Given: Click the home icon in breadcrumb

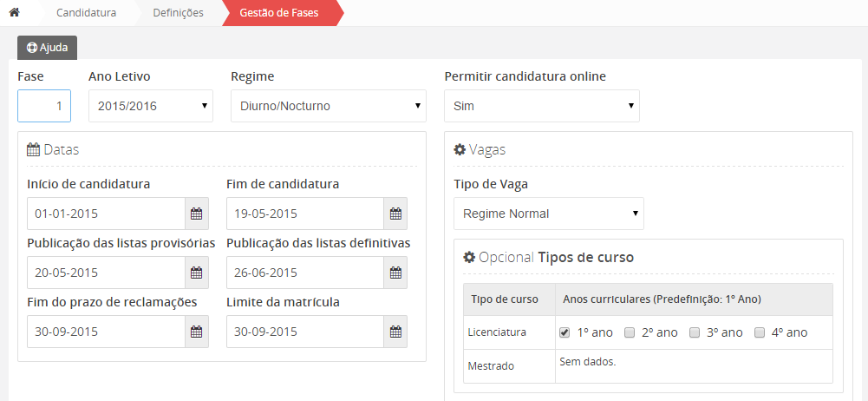Looking at the screenshot, I should pos(14,13).
